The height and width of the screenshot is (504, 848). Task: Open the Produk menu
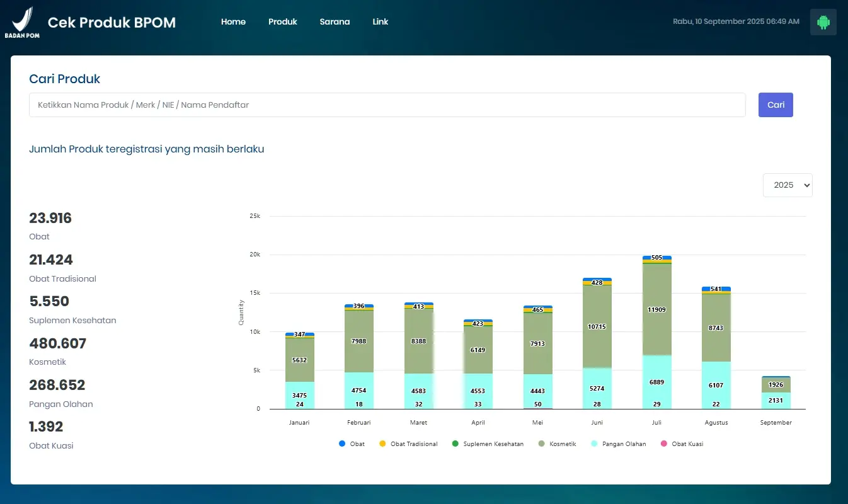click(x=282, y=22)
